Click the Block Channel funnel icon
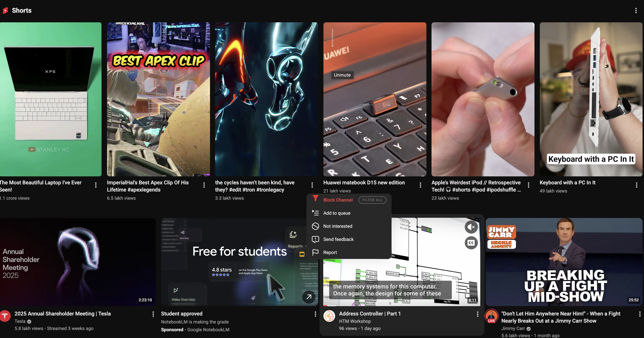Screen dimensions: 644x338 click(315, 198)
